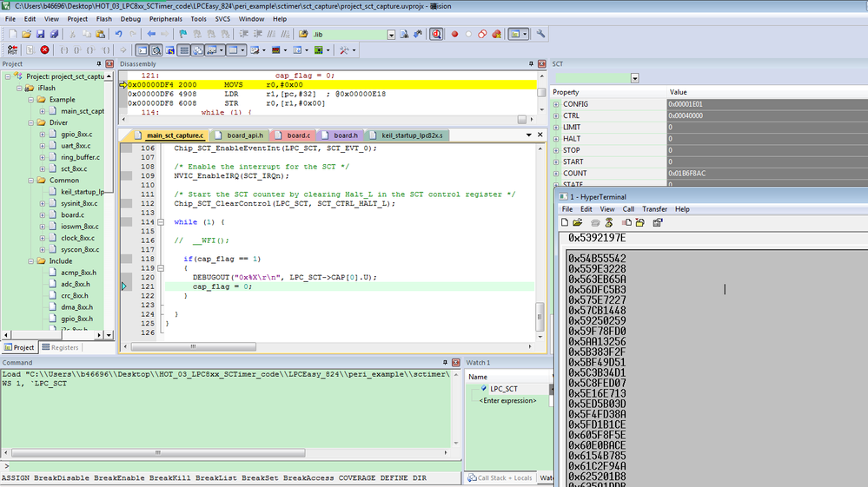The height and width of the screenshot is (487, 868).
Task: Close the Disassembly panel
Action: [542, 64]
